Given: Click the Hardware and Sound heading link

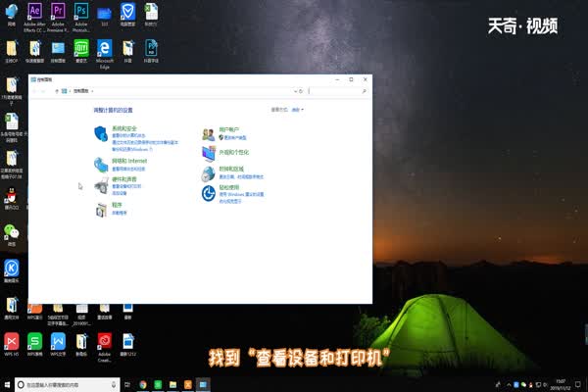Looking at the screenshot, I should point(124,179).
